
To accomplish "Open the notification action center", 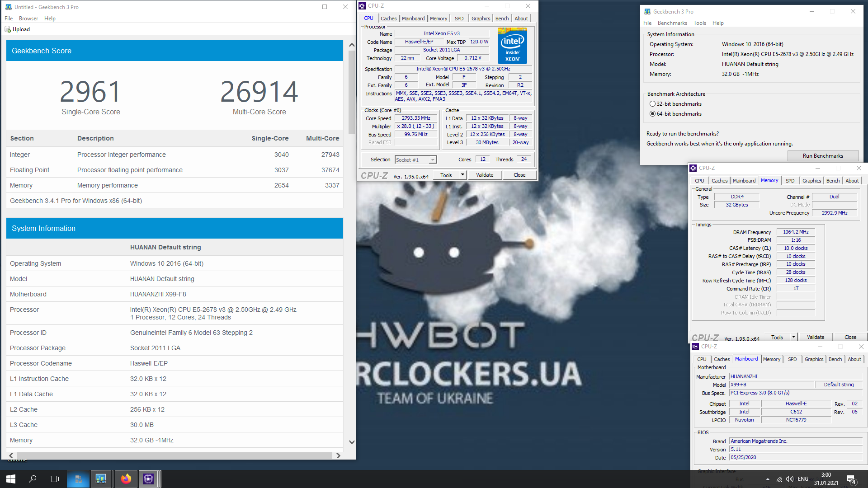I will [851, 479].
